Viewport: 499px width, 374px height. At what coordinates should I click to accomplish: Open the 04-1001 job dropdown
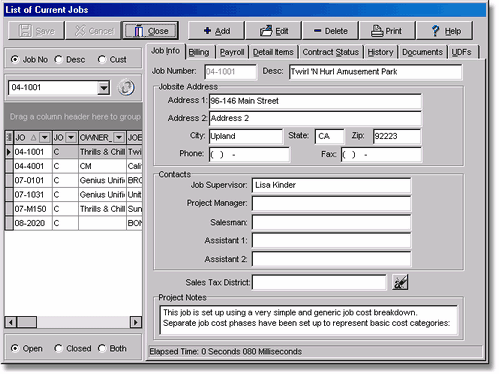[x=104, y=88]
